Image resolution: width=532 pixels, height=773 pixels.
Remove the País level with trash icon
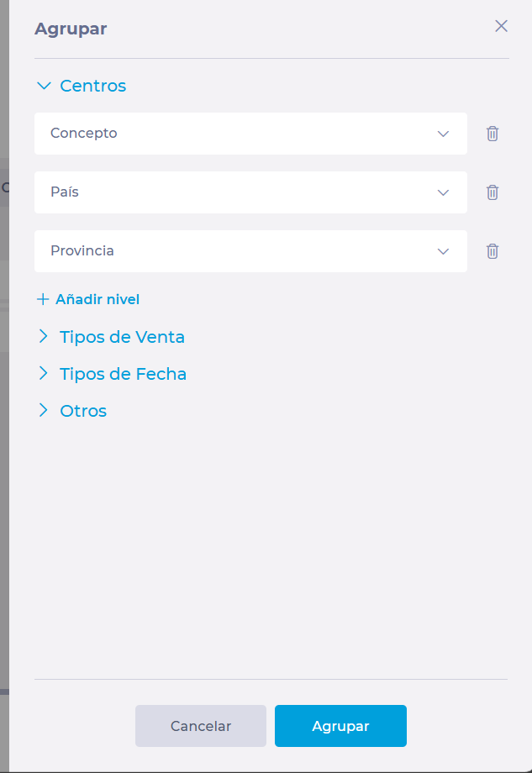[492, 192]
